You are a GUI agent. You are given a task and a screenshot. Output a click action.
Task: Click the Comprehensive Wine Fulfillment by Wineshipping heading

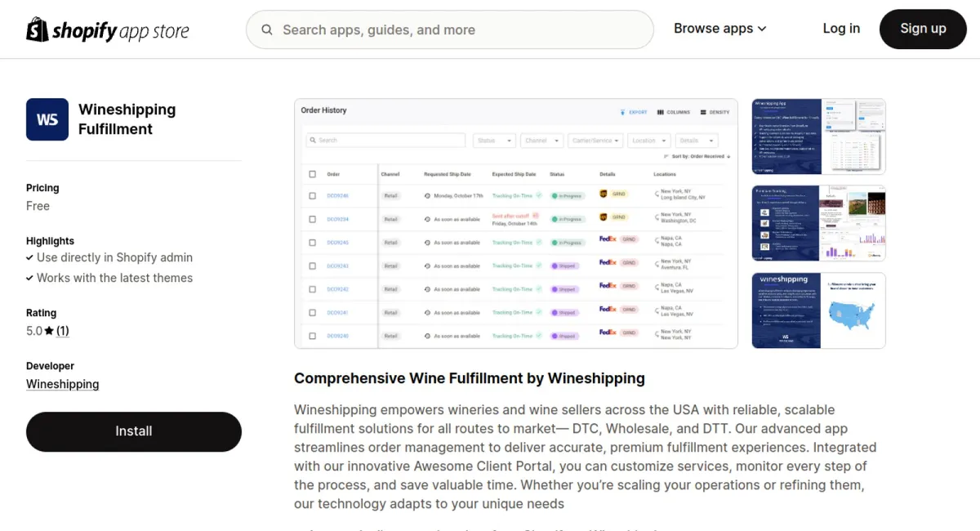[470, 378]
